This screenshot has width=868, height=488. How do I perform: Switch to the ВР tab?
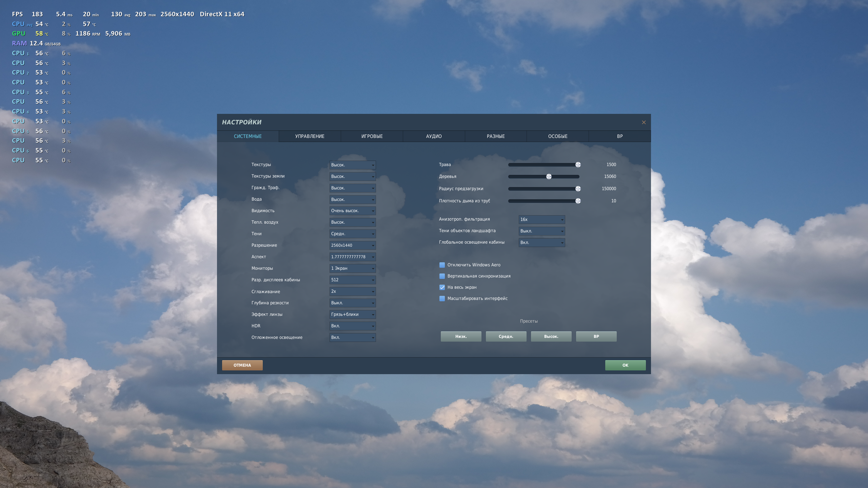point(620,136)
